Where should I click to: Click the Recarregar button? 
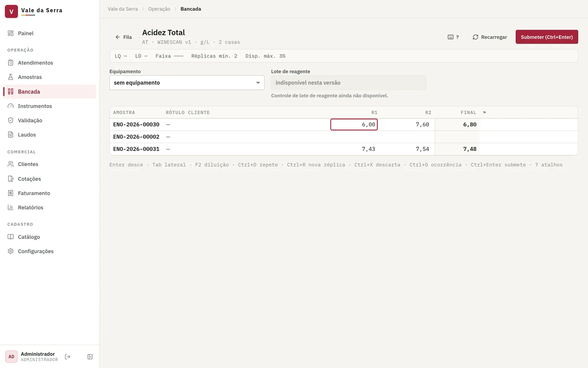(490, 37)
